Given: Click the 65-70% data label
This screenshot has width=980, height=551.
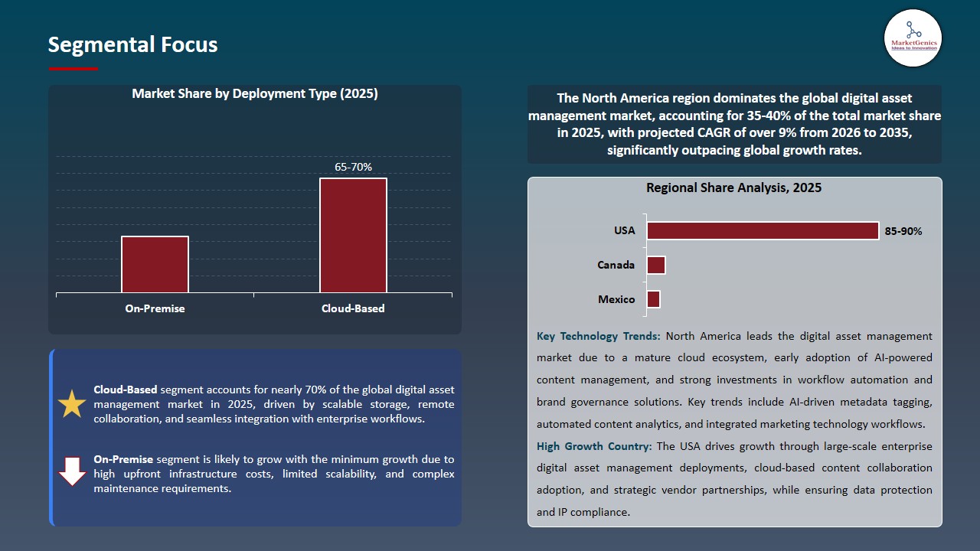Looking at the screenshot, I should point(353,167).
